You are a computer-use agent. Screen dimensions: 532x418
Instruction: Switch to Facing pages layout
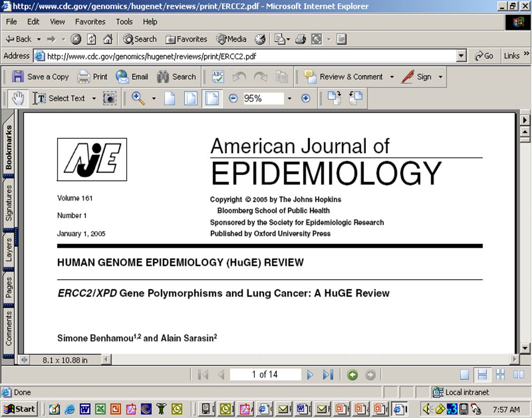tap(518, 375)
